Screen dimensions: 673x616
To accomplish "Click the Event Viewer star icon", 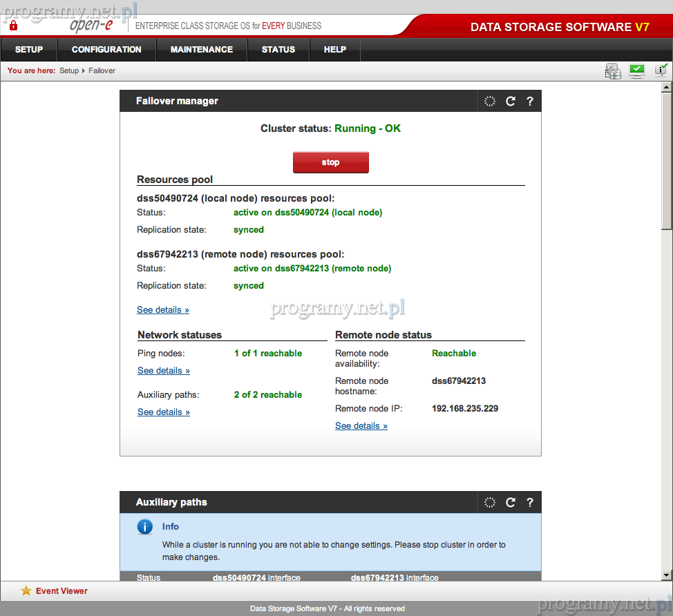I will click(26, 590).
